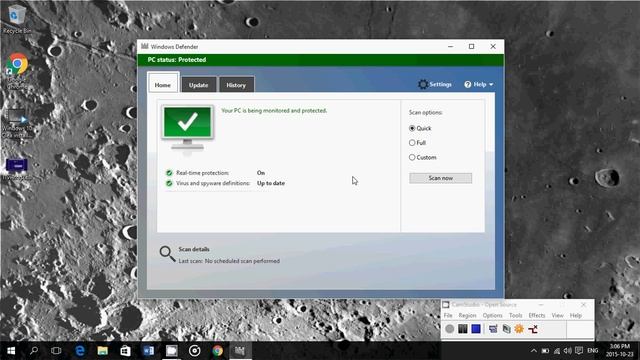Open Chrome from the taskbar
The height and width of the screenshot is (360, 640).
[x=218, y=351]
